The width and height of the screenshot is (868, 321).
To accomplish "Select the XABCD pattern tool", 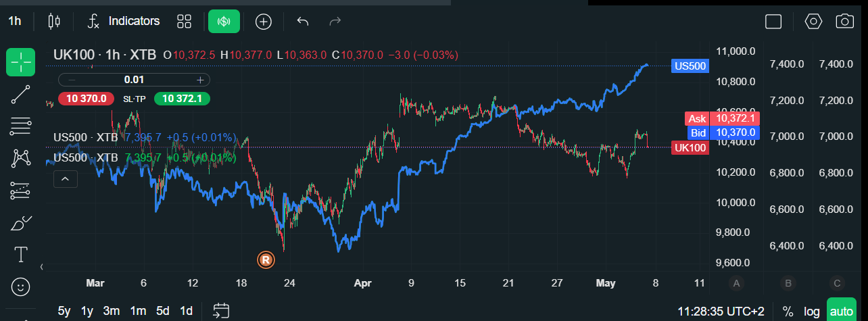I will click(21, 159).
